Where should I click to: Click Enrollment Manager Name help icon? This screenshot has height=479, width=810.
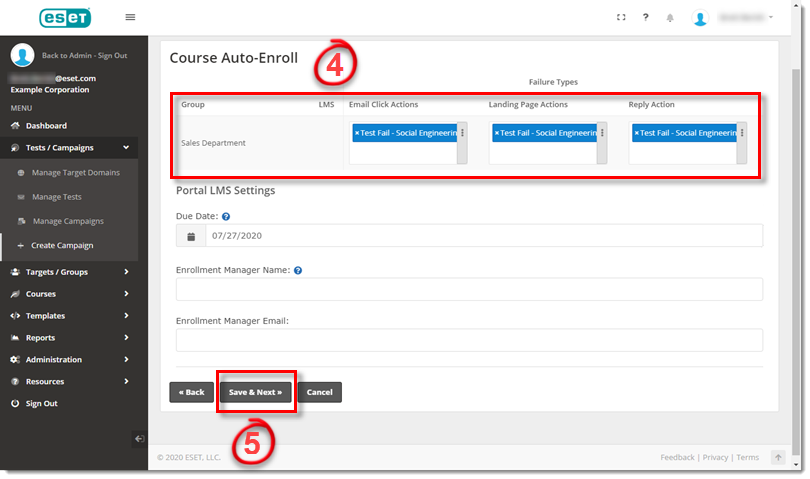(x=298, y=270)
